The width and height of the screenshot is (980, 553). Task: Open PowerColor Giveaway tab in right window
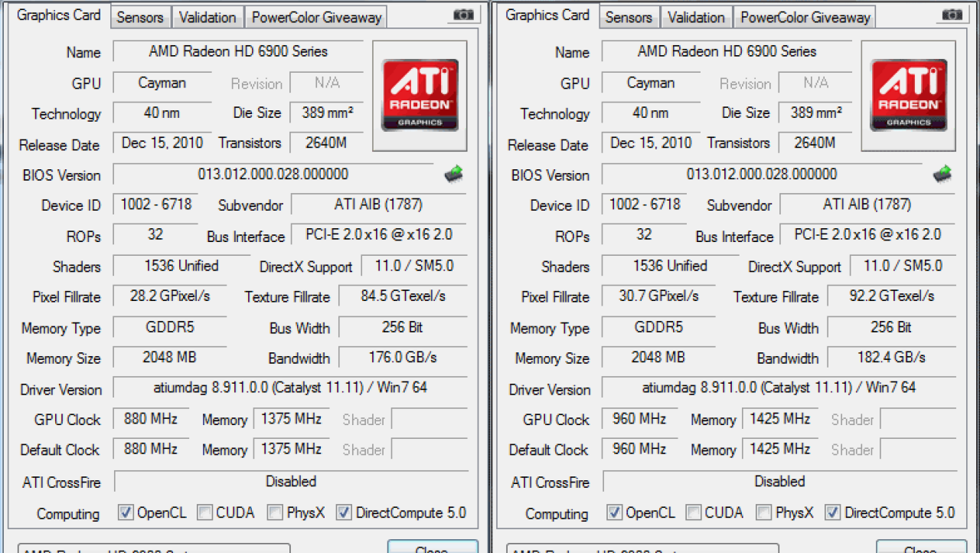pyautogui.click(x=805, y=17)
